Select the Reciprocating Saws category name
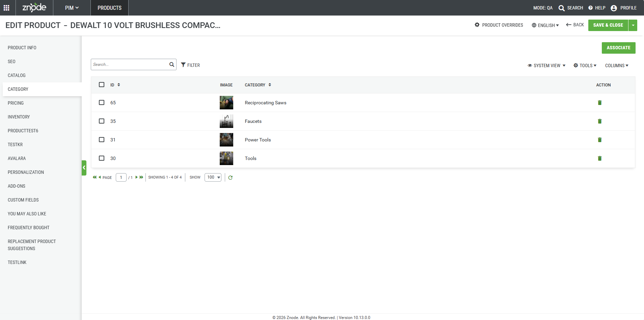 (266, 103)
